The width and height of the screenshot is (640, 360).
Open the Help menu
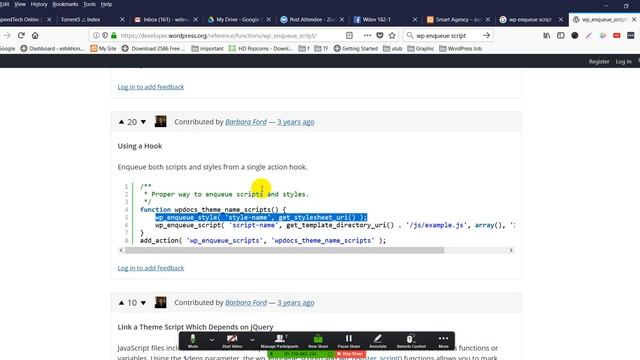106,4
